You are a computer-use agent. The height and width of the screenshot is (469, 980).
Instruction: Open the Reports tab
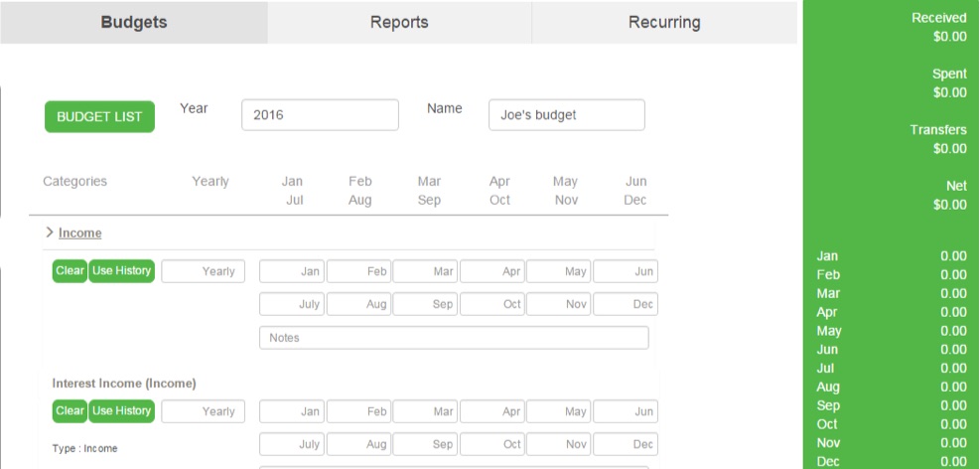(399, 23)
